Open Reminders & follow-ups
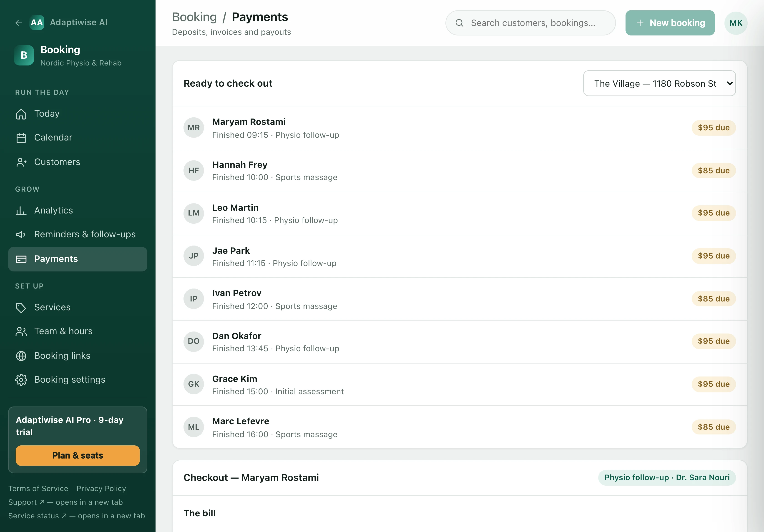The height and width of the screenshot is (532, 764). pyautogui.click(x=78, y=235)
